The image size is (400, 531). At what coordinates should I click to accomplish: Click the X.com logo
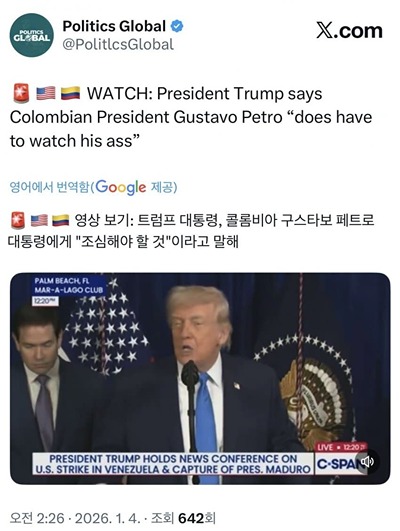click(350, 31)
